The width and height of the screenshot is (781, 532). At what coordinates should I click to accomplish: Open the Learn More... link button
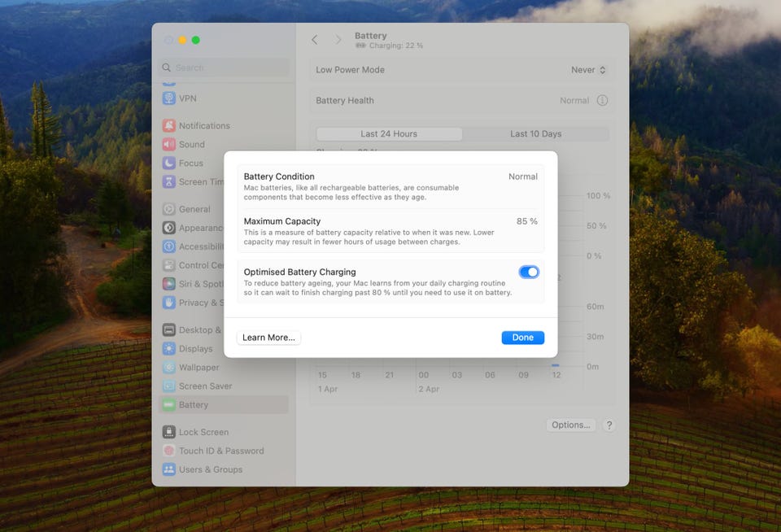(x=268, y=338)
